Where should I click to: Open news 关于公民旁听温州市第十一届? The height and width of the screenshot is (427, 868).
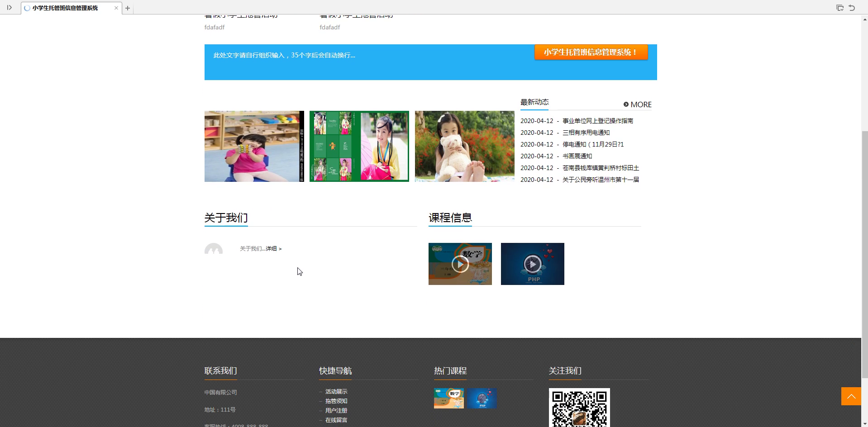coord(601,180)
